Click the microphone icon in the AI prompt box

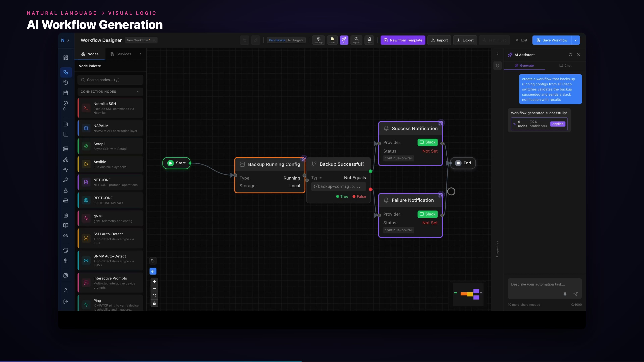tap(565, 294)
